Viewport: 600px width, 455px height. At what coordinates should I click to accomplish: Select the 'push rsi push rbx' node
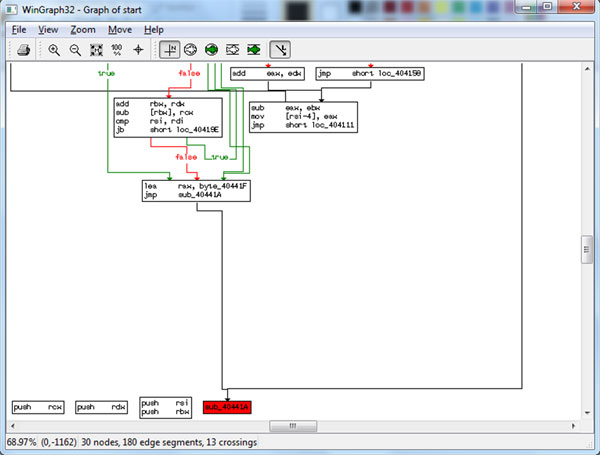click(x=166, y=407)
